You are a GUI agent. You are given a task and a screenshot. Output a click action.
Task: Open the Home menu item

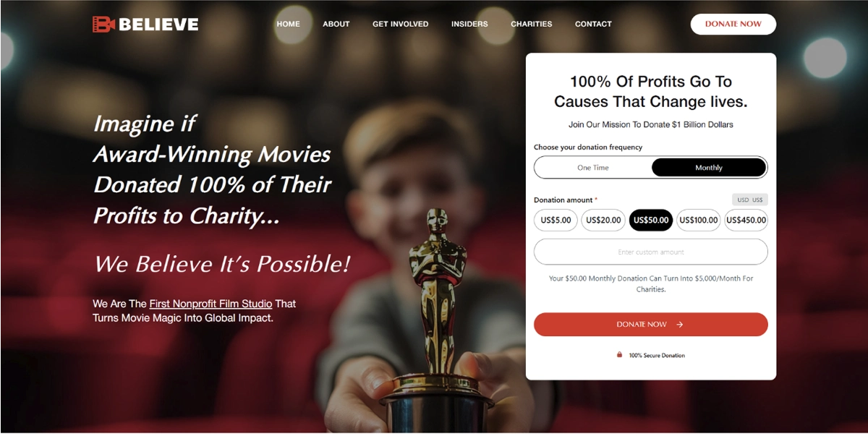coord(288,24)
